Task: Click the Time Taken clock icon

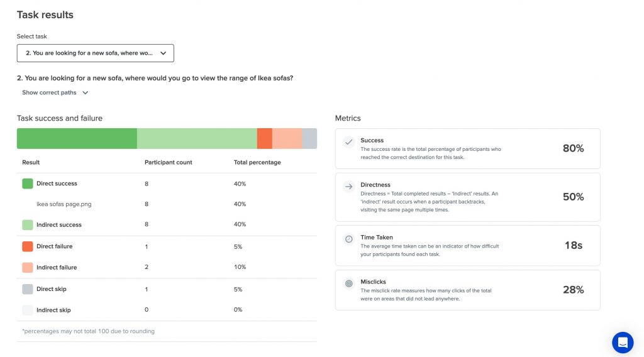Action: pos(348,239)
